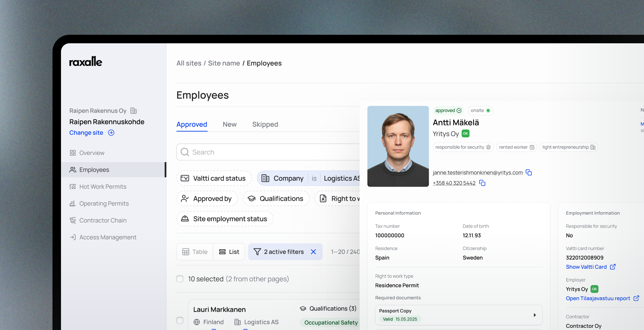
Task: Toggle the select-all checkbox next to 10 selected
Action: [x=180, y=279]
